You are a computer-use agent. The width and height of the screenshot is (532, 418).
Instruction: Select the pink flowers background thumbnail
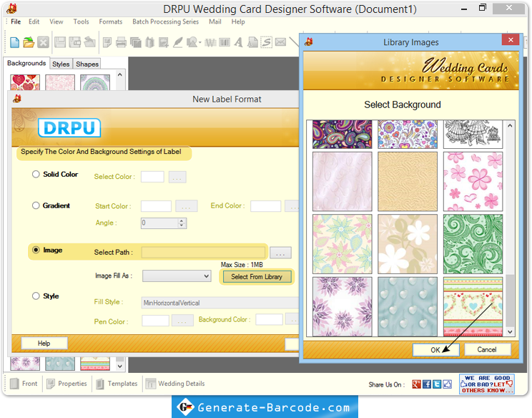coord(473,181)
